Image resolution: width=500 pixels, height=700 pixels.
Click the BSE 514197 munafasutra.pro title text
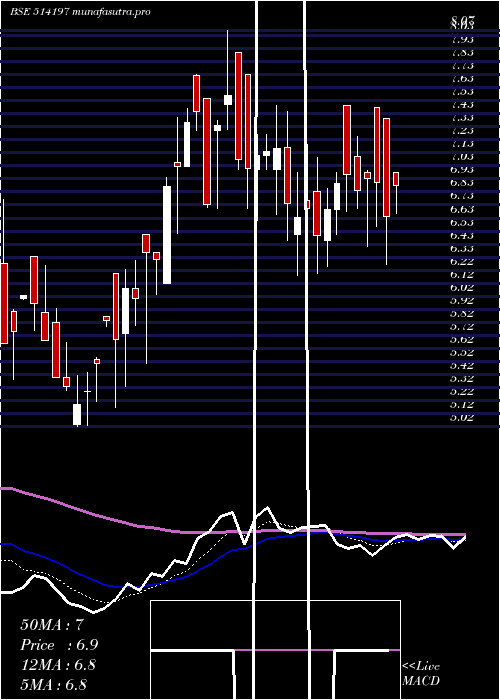click(x=80, y=12)
